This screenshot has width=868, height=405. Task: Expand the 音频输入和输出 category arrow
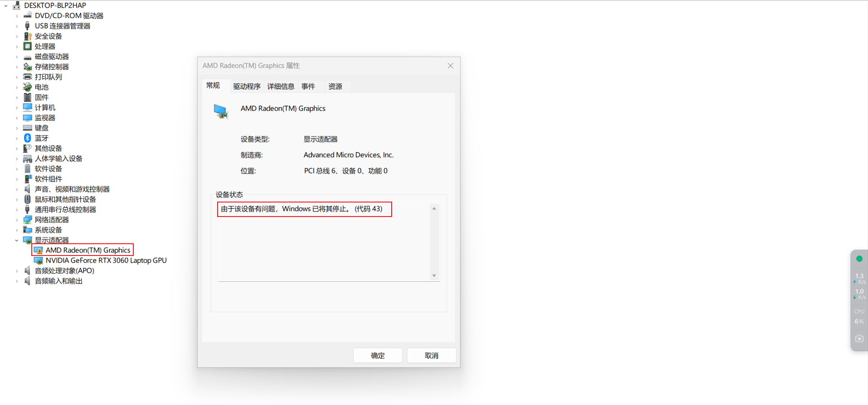(17, 281)
